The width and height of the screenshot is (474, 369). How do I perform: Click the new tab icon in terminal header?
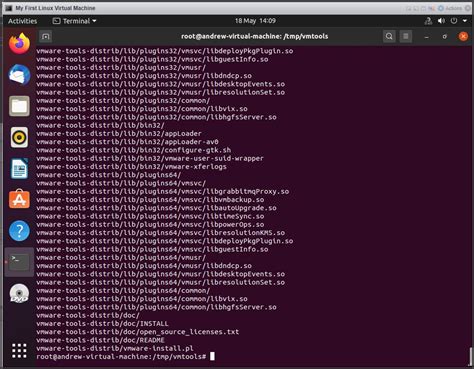pos(46,36)
